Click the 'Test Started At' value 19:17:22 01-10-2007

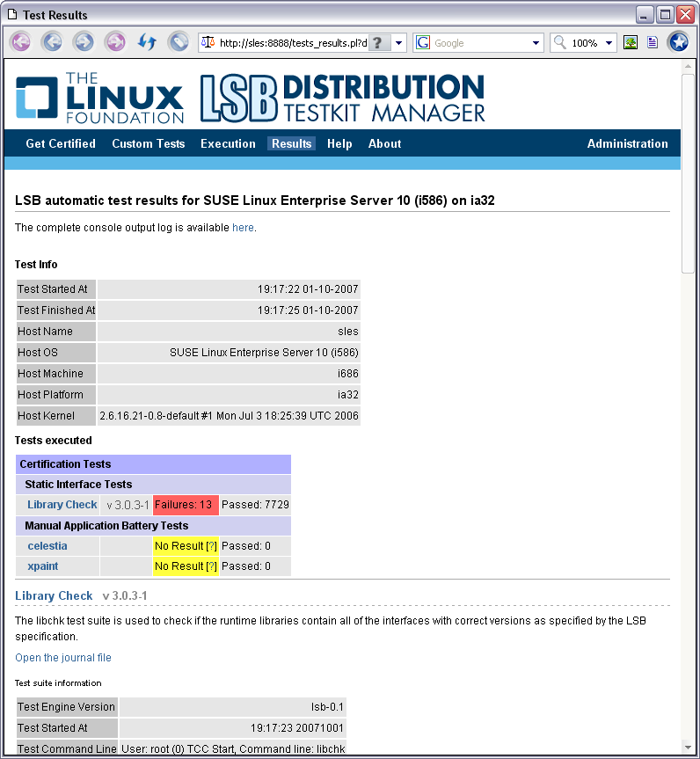point(308,289)
